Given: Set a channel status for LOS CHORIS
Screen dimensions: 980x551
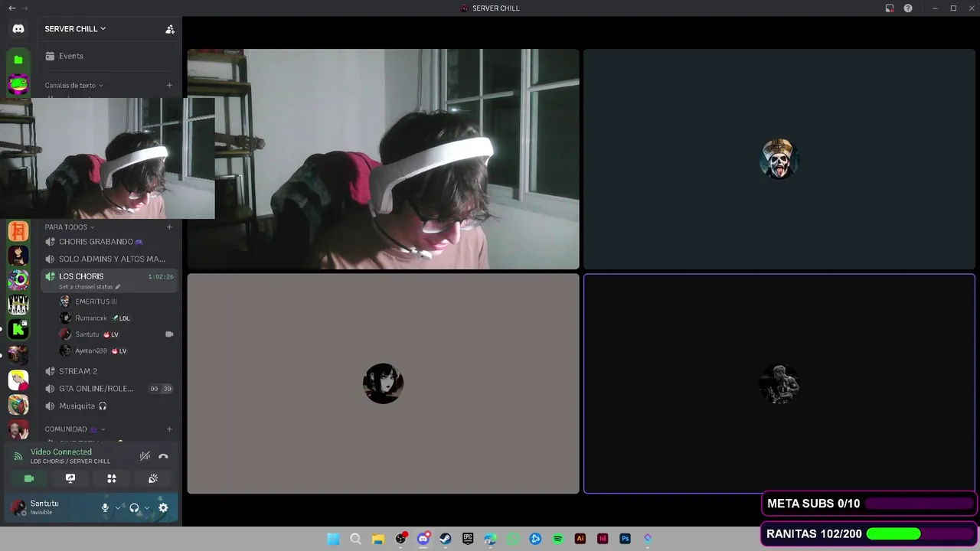Looking at the screenshot, I should coord(90,287).
